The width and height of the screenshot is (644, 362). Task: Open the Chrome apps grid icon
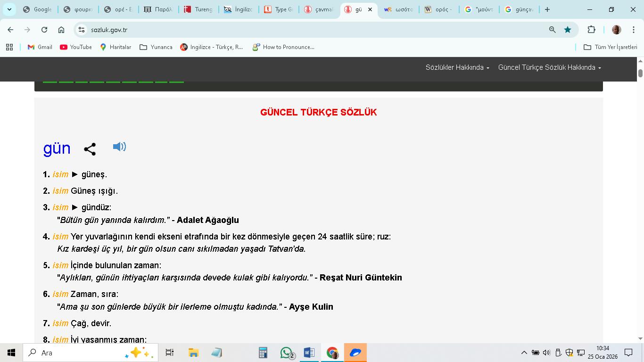tap(9, 47)
